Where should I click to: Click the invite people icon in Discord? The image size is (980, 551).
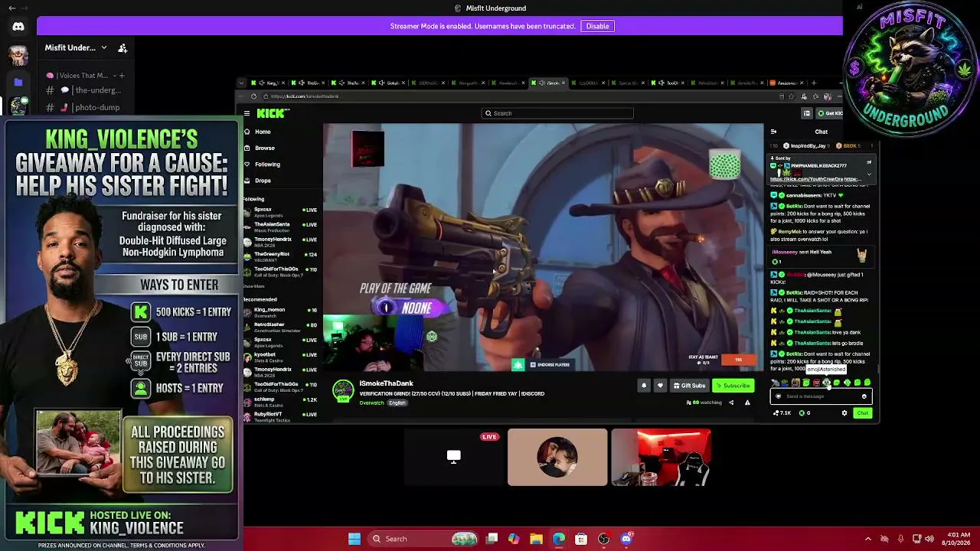[122, 47]
